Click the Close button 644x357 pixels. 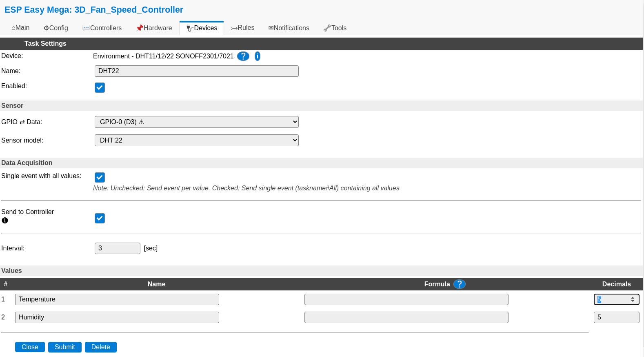pyautogui.click(x=30, y=347)
